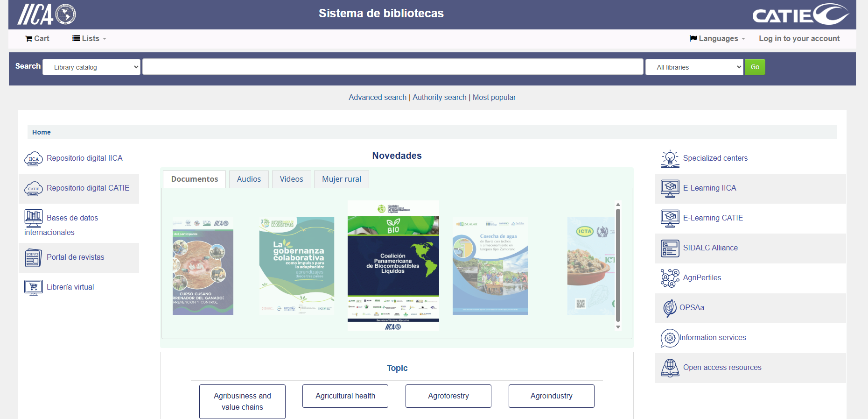Switch to the Audios tab
Screen dimensions: 868x419
coord(249,179)
